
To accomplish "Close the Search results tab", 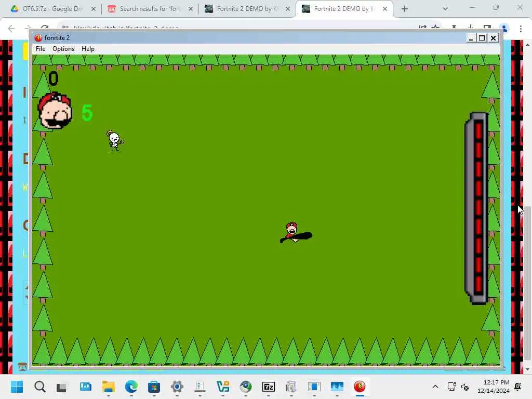I will click(191, 9).
